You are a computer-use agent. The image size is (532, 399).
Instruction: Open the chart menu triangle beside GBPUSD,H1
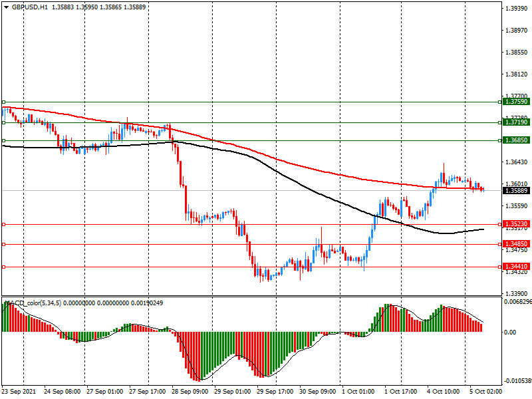click(x=6, y=7)
